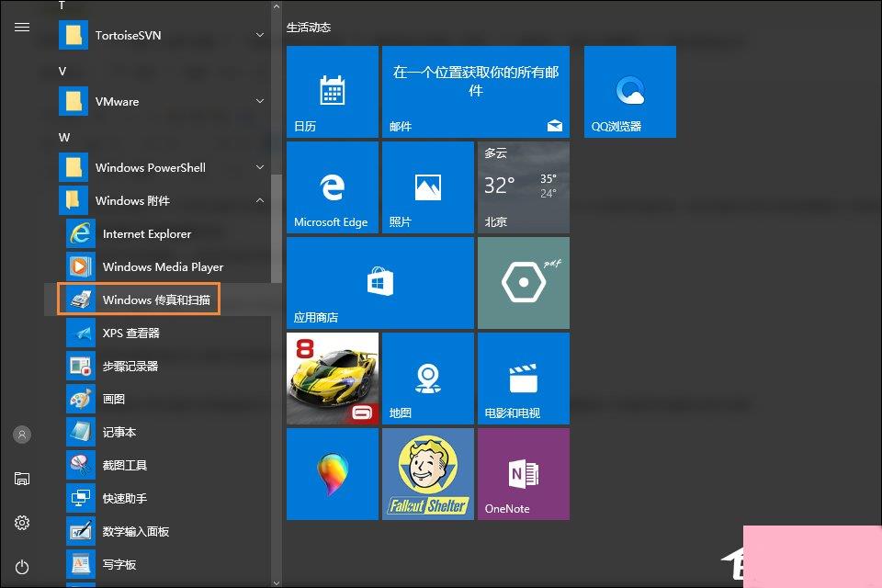882x588 pixels.
Task: Expand VMware folder chevron
Action: (260, 101)
